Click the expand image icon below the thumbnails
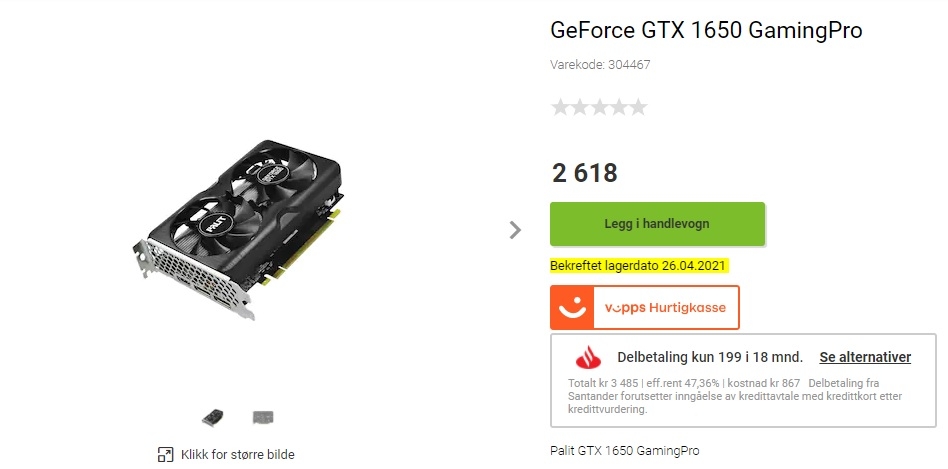Screen dimensions: 948x469 (165, 454)
